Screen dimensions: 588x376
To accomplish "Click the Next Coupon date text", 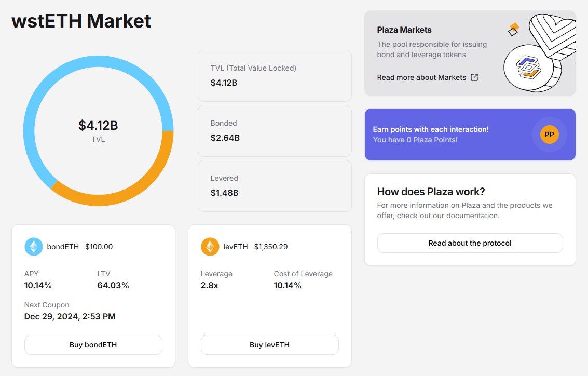I will pos(70,316).
